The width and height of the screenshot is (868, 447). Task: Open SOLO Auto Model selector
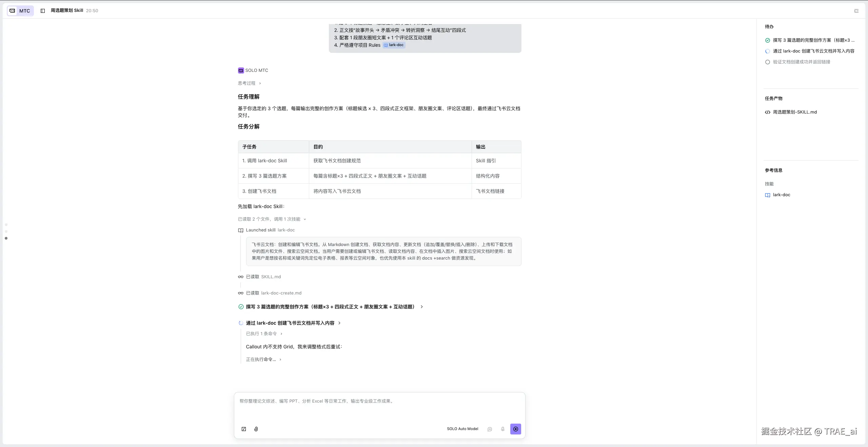pyautogui.click(x=462, y=429)
